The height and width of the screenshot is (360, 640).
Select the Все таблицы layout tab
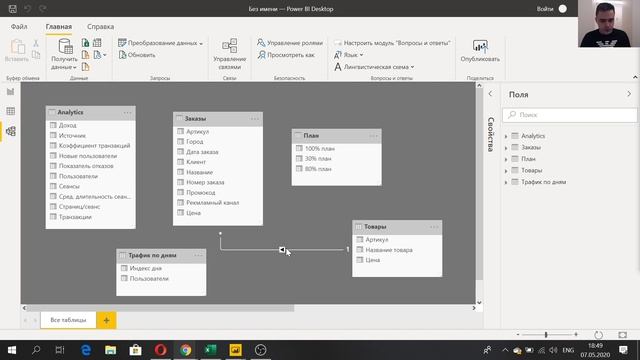(68, 320)
